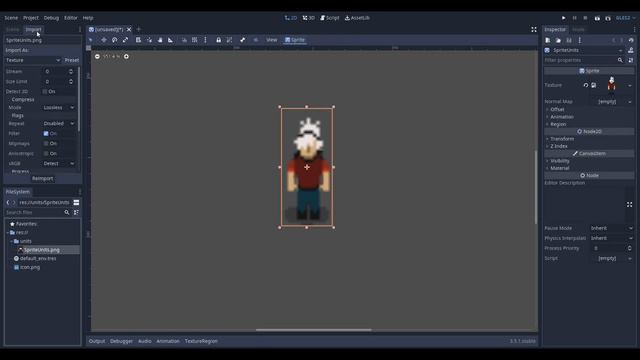Open the Project menu
The height and width of the screenshot is (360, 640).
[31, 18]
